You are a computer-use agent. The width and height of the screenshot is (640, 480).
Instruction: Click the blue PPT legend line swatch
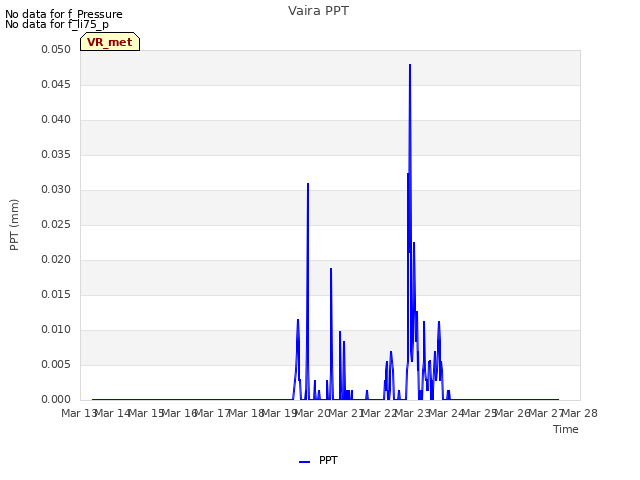pos(304,462)
